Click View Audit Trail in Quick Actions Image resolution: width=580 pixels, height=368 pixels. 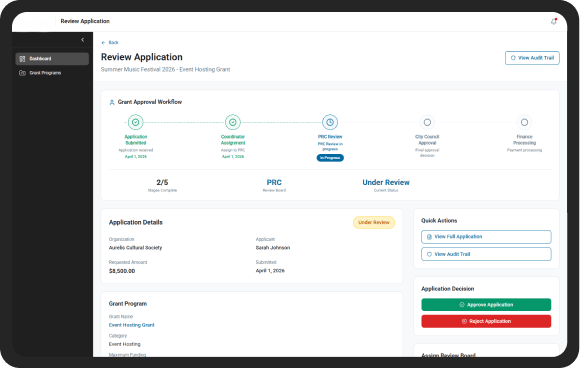[x=486, y=254]
